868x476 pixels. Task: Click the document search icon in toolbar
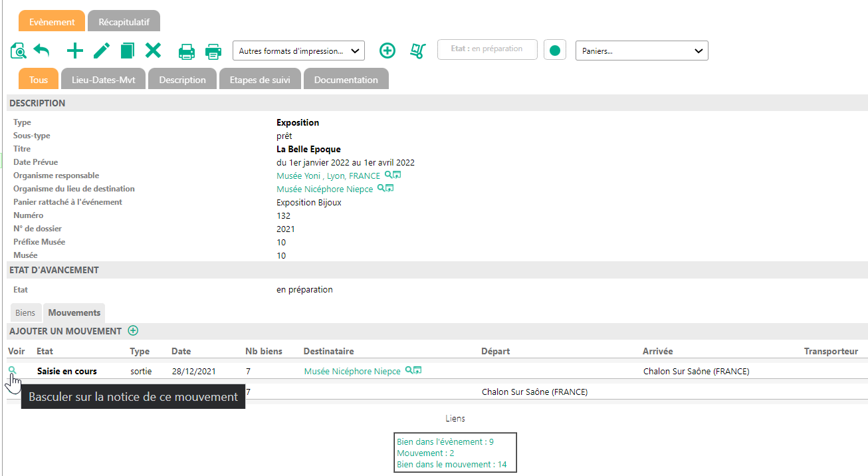[19, 51]
